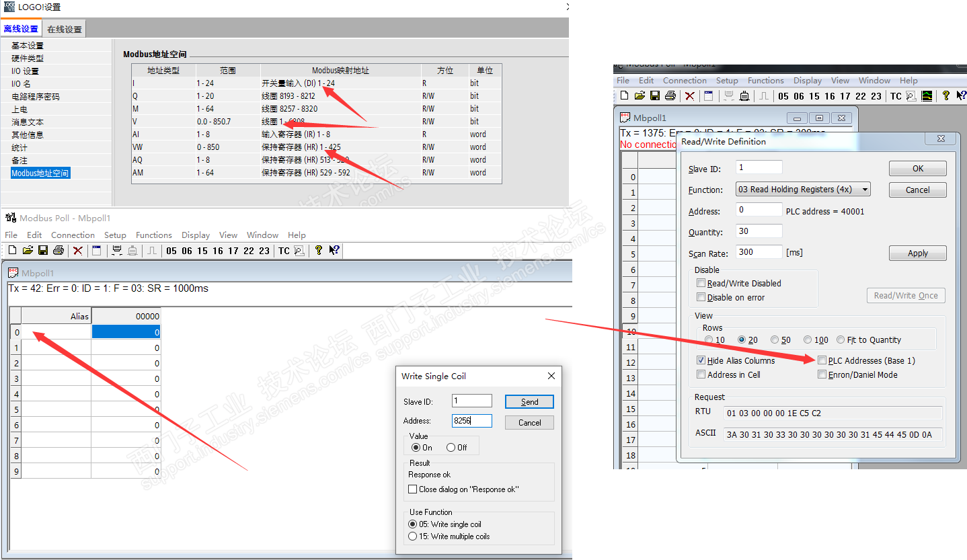Image resolution: width=967 pixels, height=560 pixels.
Task: Tick the Disable on error checkbox
Action: (x=701, y=297)
